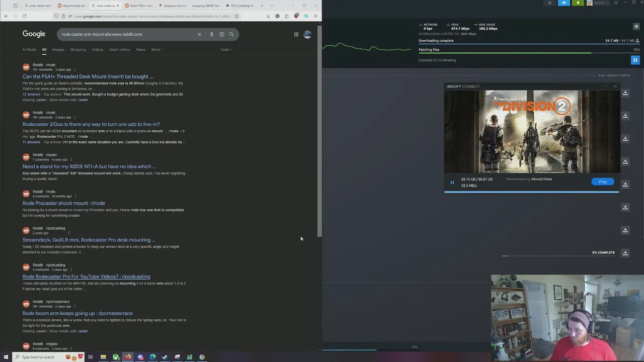Pause the Steam patching download
Screen dimensions: 644x362
tap(635, 60)
